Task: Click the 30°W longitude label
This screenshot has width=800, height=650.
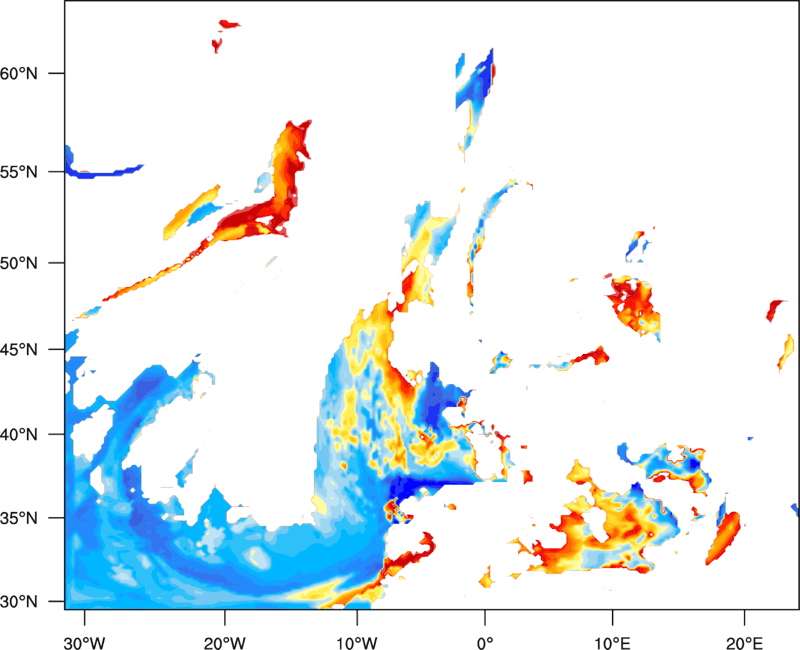Action: (84, 643)
